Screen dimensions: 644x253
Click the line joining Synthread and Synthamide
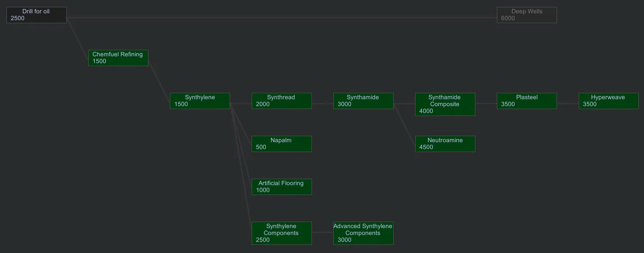coord(323,104)
